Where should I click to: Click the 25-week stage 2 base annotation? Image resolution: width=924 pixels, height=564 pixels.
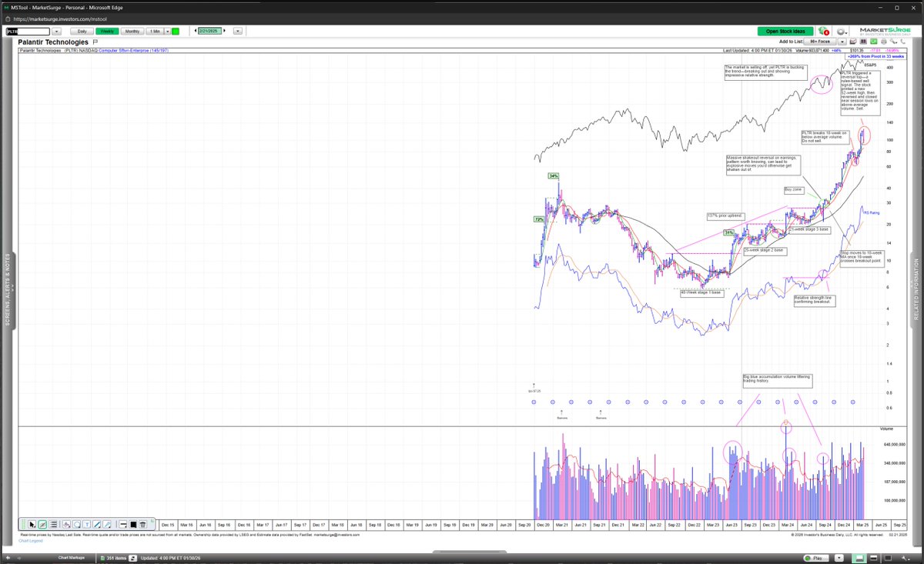pos(764,250)
